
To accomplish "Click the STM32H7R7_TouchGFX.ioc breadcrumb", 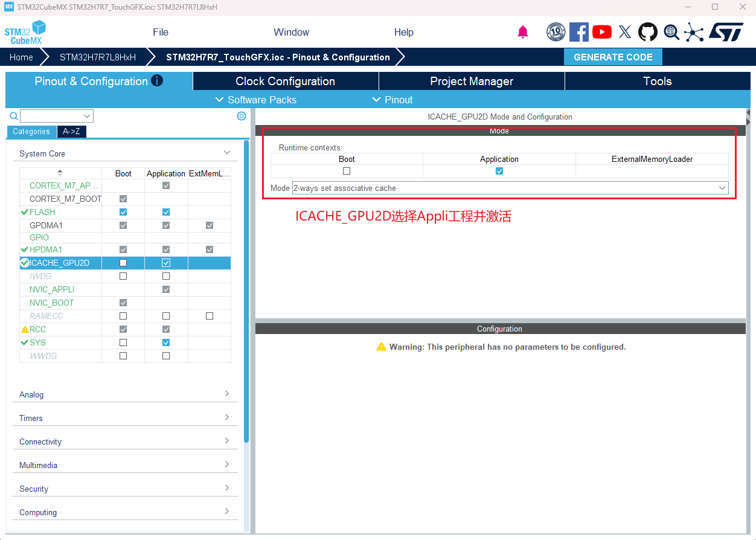I will (x=278, y=57).
